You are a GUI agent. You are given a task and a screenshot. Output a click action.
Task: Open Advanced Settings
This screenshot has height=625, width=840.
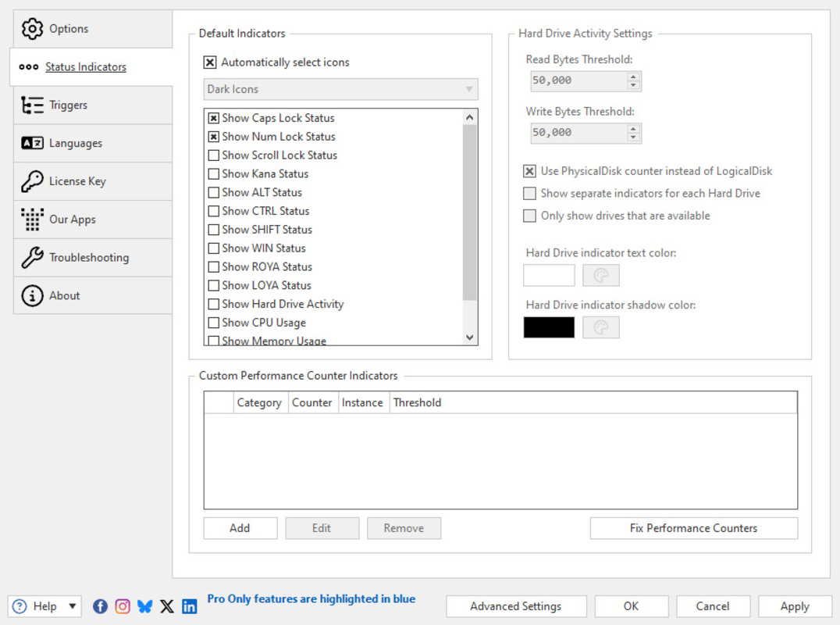515,605
